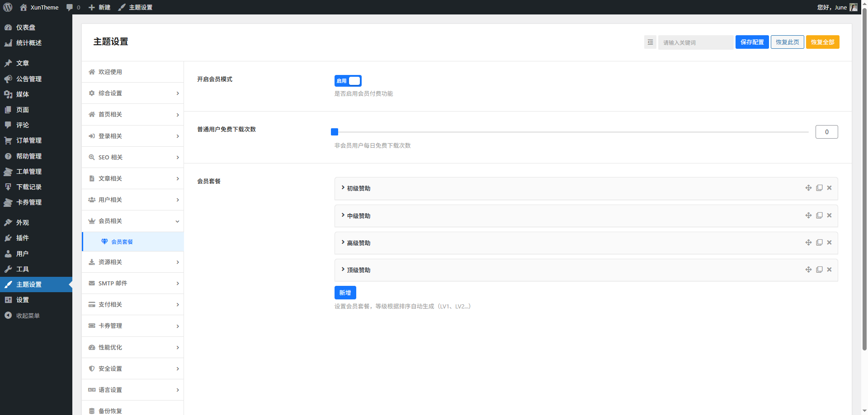Toggle the 开启会员模式 switch
The width and height of the screenshot is (868, 415).
[x=348, y=81]
